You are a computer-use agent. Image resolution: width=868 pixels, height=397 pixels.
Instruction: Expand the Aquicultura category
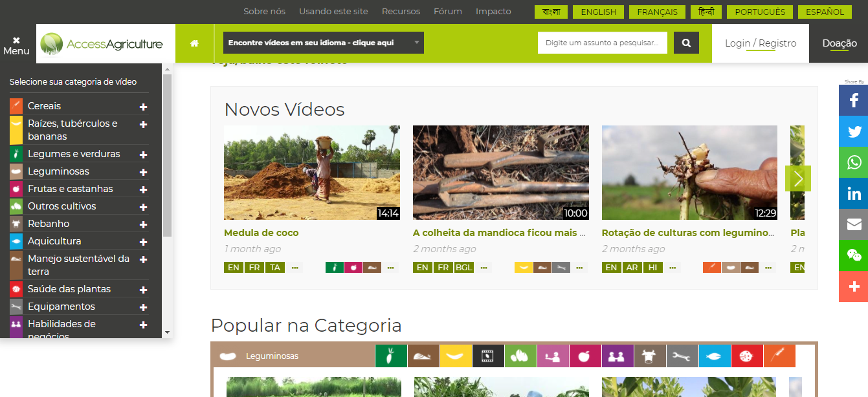(x=143, y=242)
